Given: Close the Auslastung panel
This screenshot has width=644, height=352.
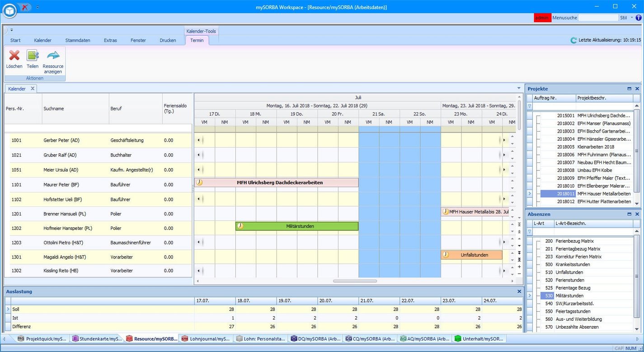Looking at the screenshot, I should coord(519,292).
